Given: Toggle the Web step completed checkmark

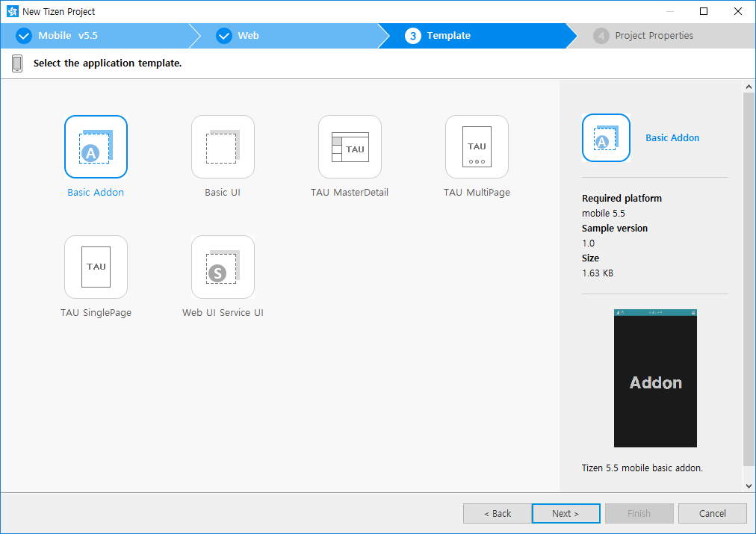Looking at the screenshot, I should click(224, 35).
